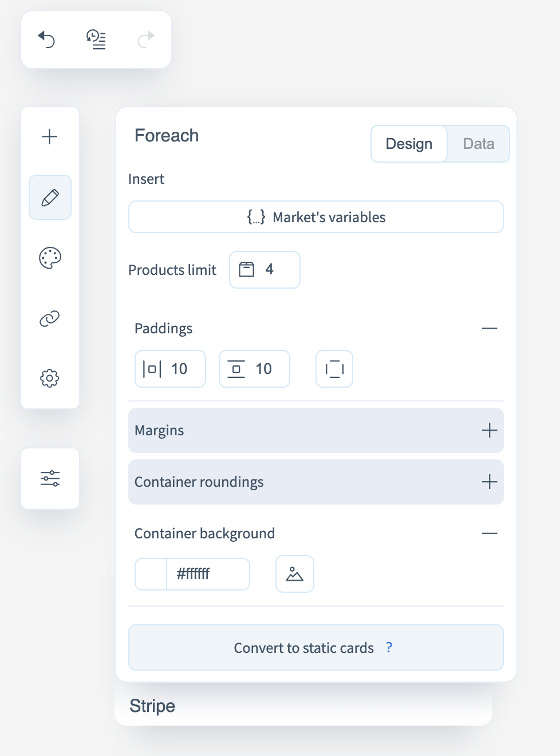
Task: Open the version history icon
Action: pos(96,40)
